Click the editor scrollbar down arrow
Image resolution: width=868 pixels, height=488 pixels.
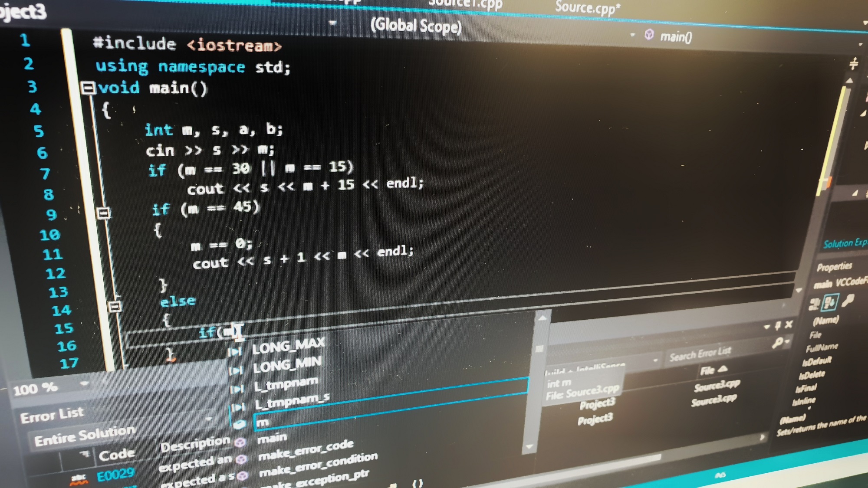(x=799, y=290)
